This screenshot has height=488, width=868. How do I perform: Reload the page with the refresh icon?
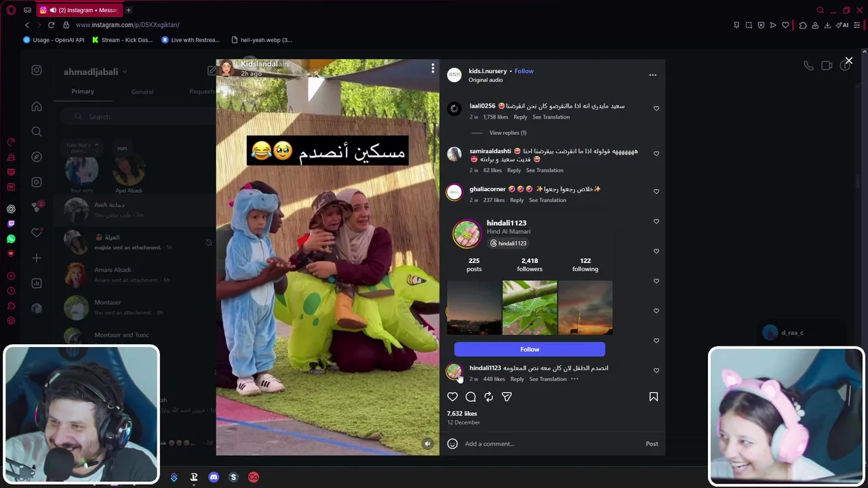(x=51, y=25)
